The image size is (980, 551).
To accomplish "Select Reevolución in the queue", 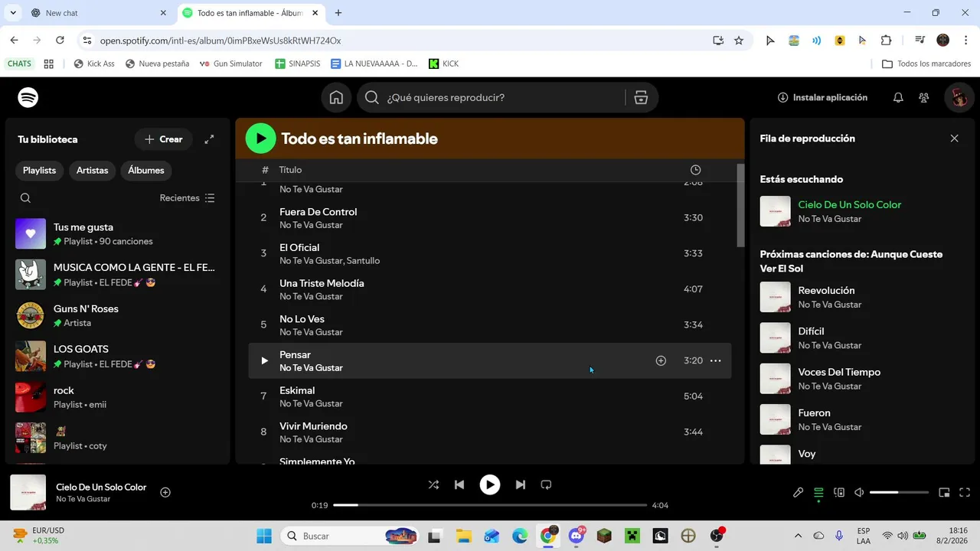I will point(862,297).
